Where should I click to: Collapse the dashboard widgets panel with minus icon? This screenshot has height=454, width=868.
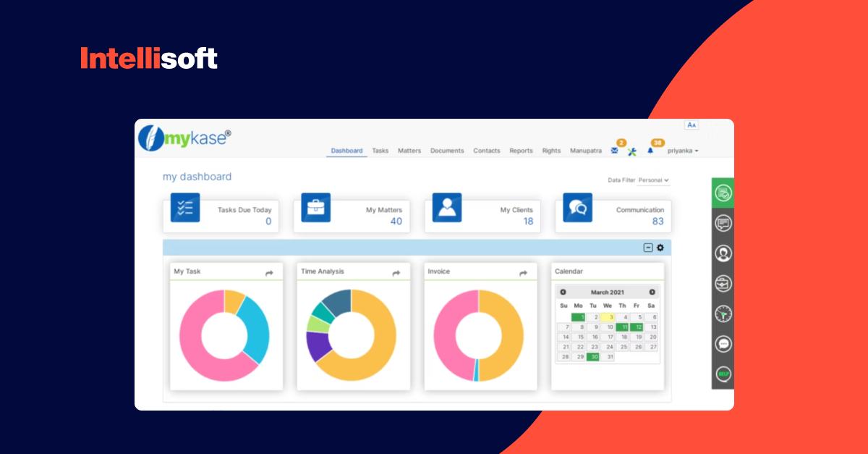coord(648,248)
